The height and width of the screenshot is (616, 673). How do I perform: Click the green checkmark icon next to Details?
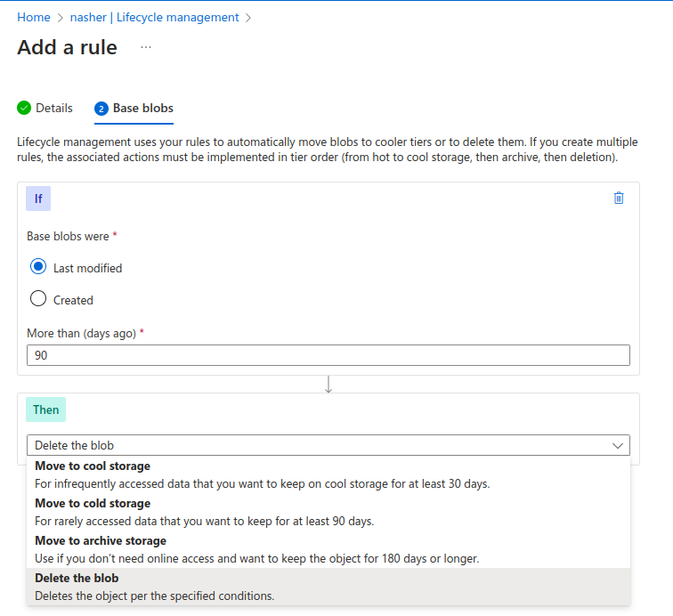tap(24, 109)
